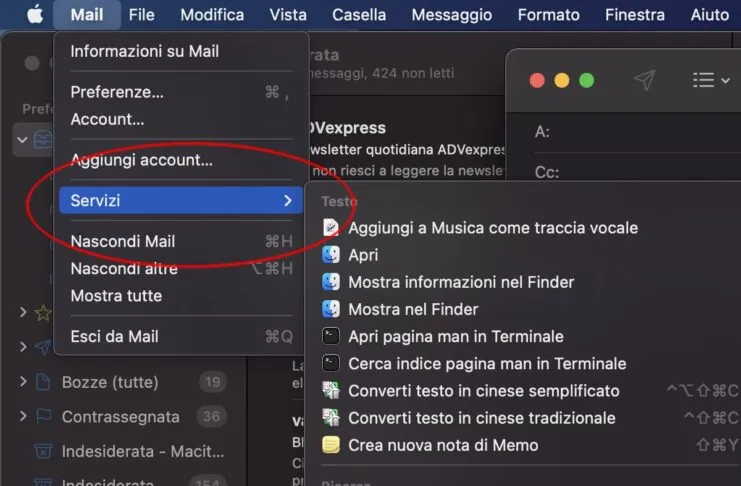This screenshot has width=741, height=486.
Task: Click Finder icon beside Mostra informazioni nel Finder
Action: click(331, 282)
